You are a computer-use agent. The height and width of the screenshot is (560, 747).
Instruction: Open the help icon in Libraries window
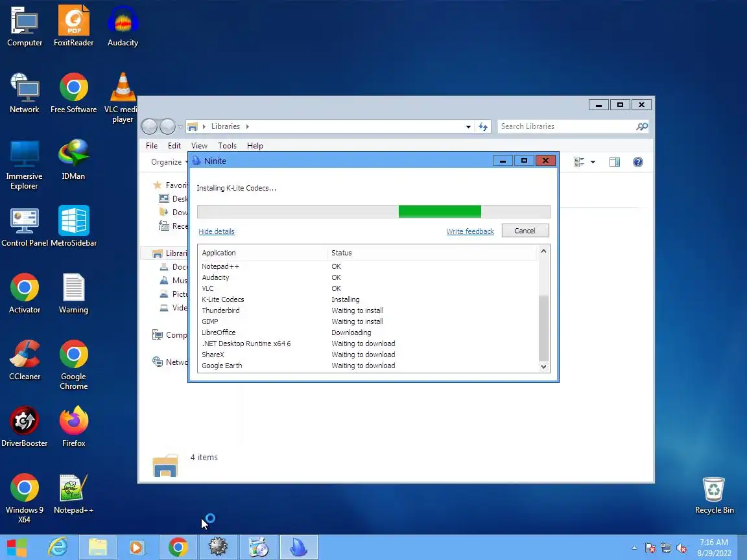coord(638,163)
